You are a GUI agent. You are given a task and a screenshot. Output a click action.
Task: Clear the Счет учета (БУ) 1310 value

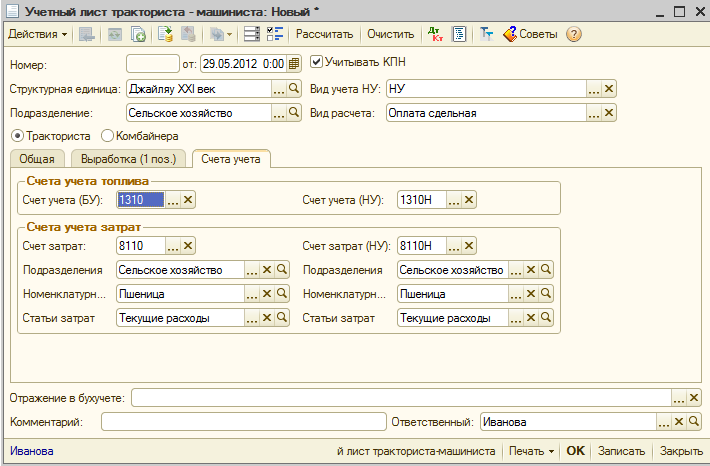tap(188, 200)
